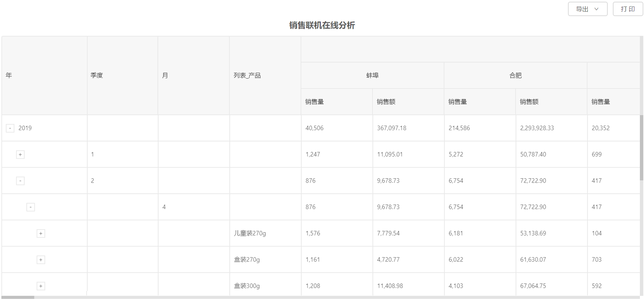Expand the 盒装270g product row
The height and width of the screenshot is (303, 644).
coord(41,260)
